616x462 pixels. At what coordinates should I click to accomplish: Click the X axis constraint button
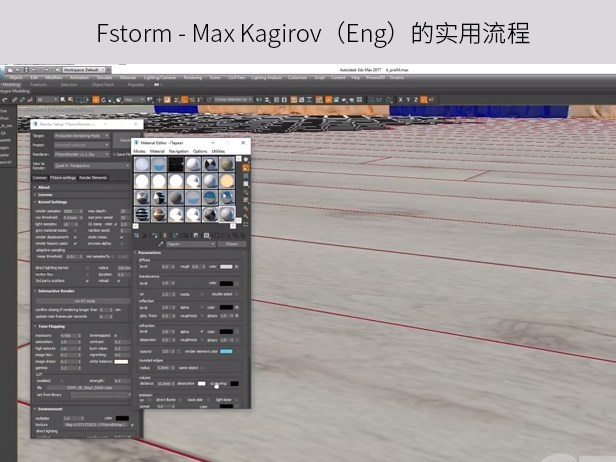click(401, 100)
